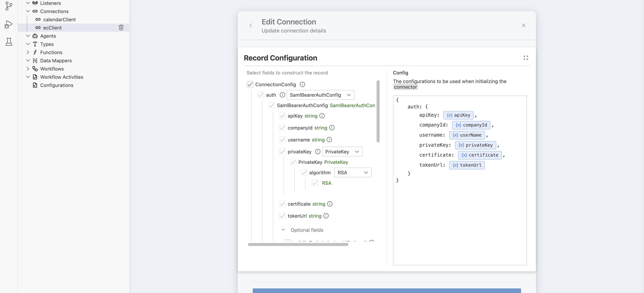
Task: Open the testing beaker sidebar icon
Action: 9,42
